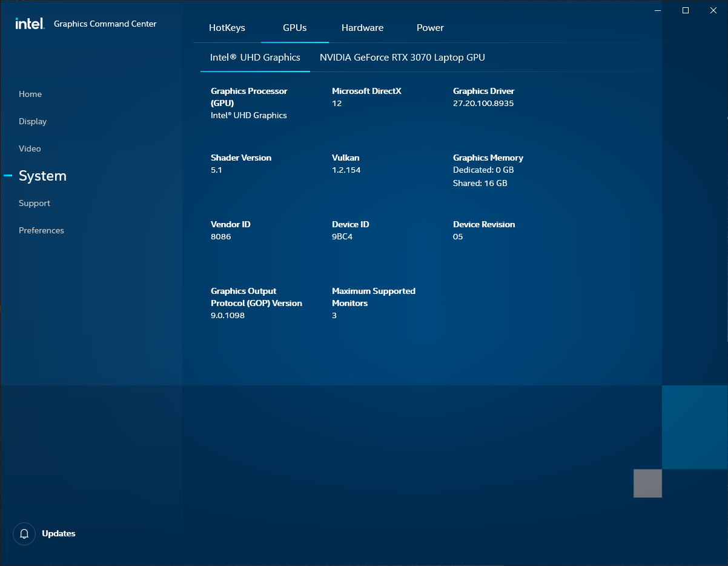
Task: Click the Graphics Memory heading
Action: (x=488, y=158)
